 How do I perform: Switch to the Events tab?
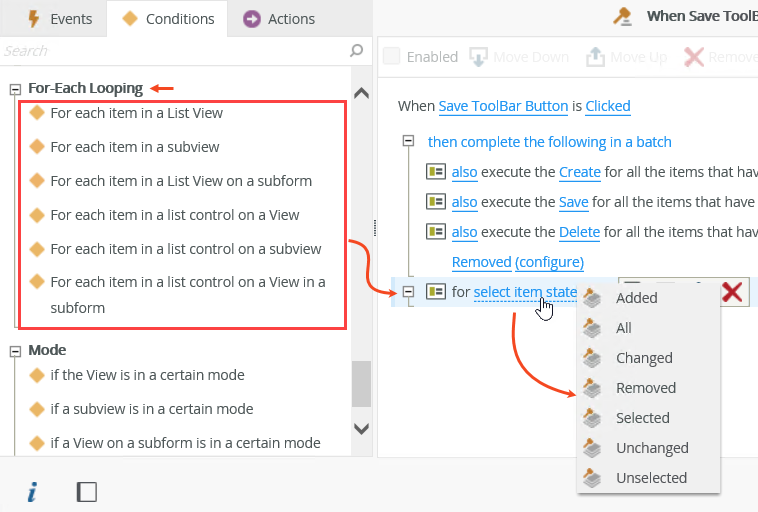pyautogui.click(x=60, y=18)
